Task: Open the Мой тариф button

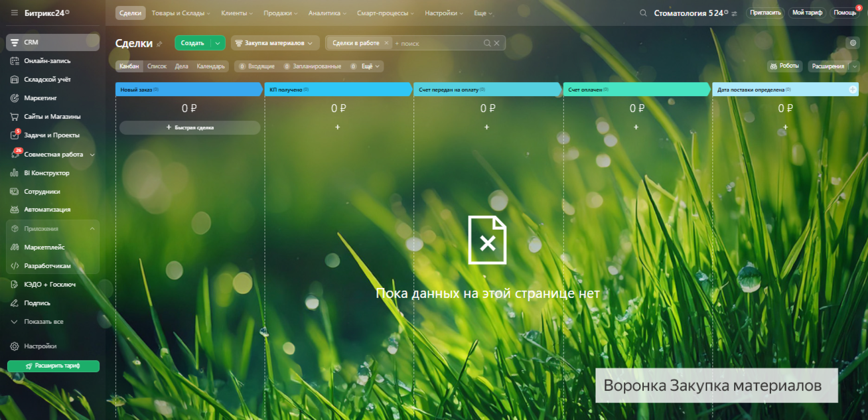Action: point(807,13)
